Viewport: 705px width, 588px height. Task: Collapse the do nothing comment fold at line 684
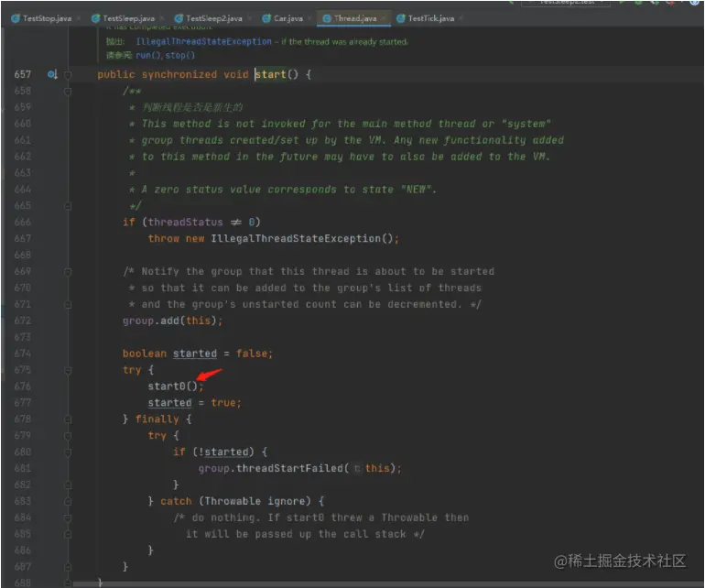(x=68, y=517)
